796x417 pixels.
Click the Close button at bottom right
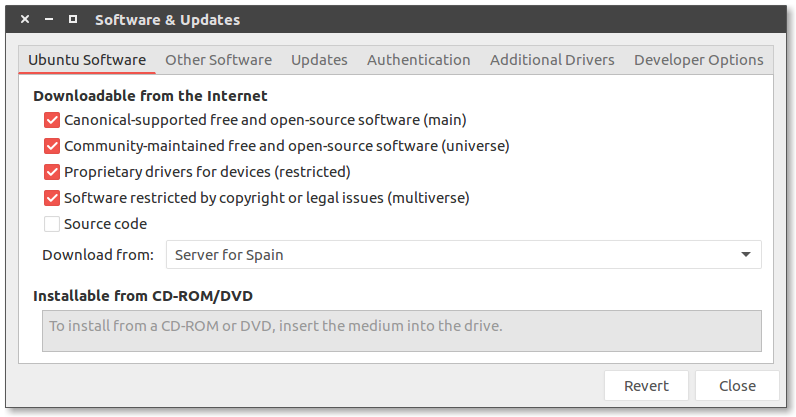(x=737, y=386)
